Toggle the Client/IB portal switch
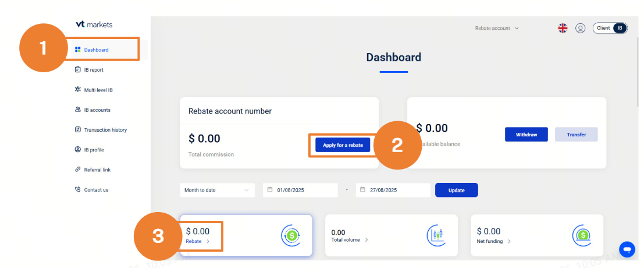The image size is (644, 268). click(x=610, y=28)
